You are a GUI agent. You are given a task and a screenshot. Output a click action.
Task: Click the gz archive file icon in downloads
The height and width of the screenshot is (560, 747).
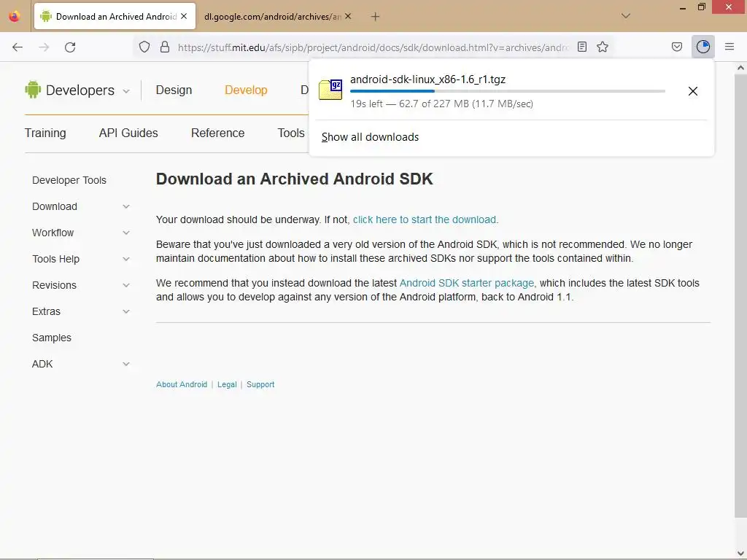(330, 90)
